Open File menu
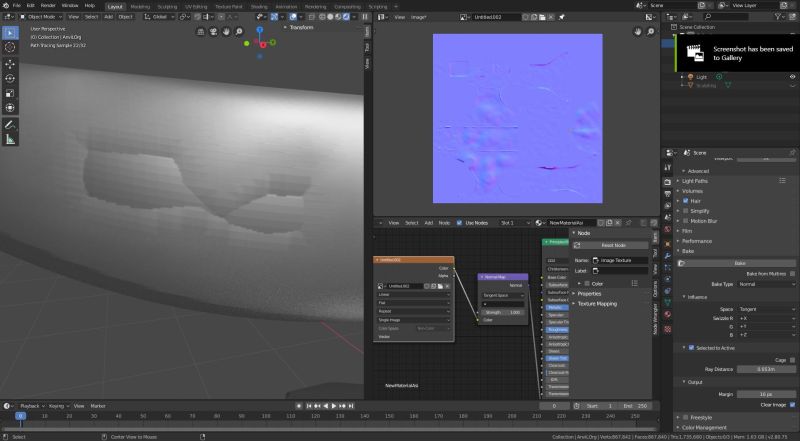The width and height of the screenshot is (800, 441). click(16, 6)
